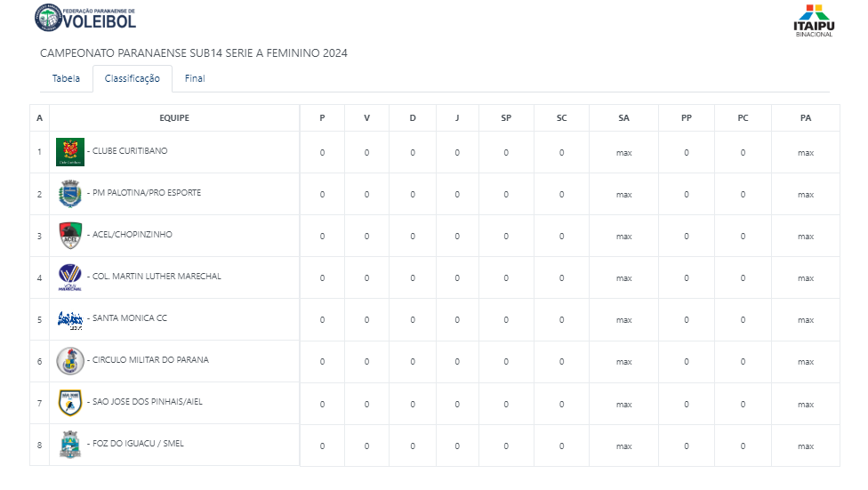
Task: Click the Santa Monica CC logo
Action: click(x=70, y=319)
